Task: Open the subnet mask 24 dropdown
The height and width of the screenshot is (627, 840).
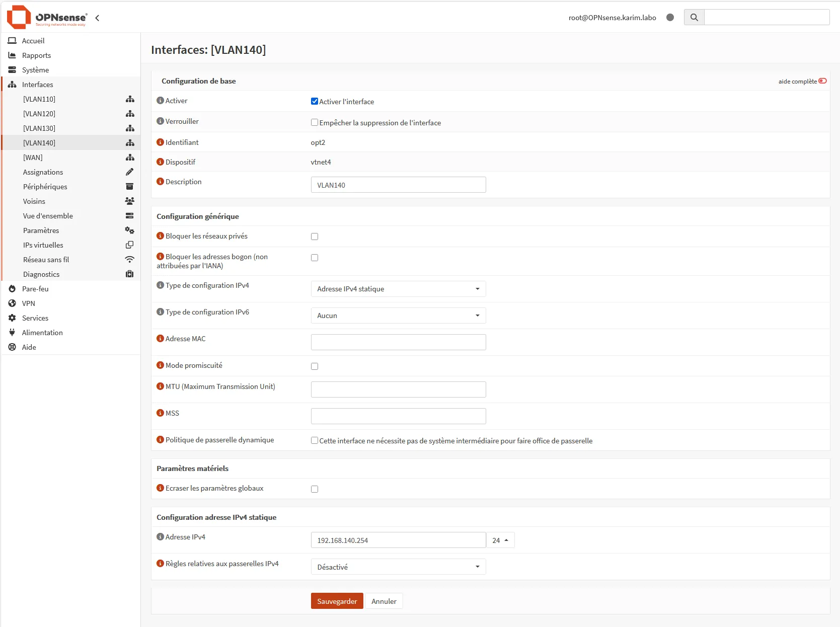Action: [x=500, y=540]
